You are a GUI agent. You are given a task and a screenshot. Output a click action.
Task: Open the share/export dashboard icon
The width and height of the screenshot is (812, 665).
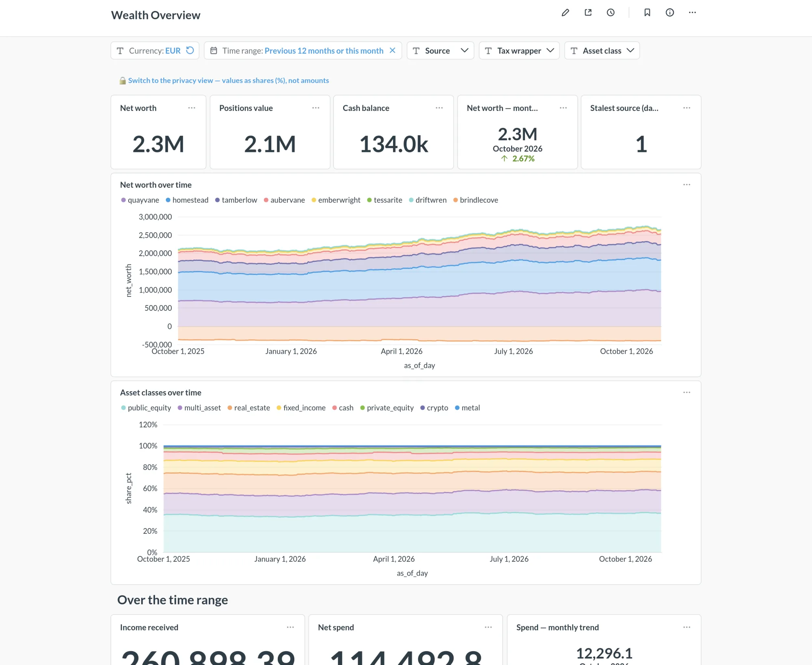[x=588, y=13]
